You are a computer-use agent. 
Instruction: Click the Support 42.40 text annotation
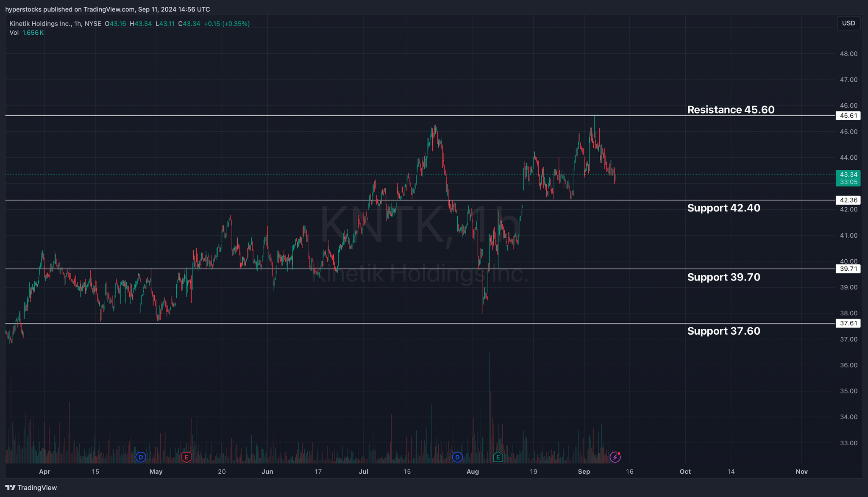723,208
